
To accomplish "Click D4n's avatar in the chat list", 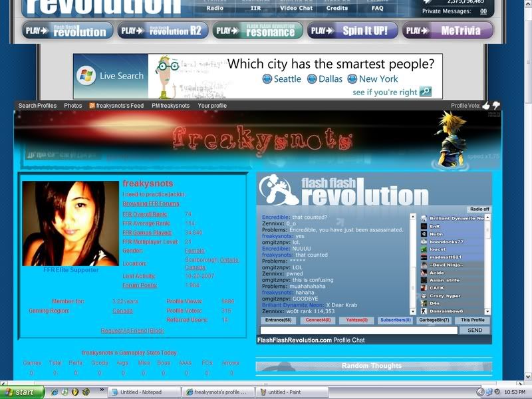I will [424, 303].
